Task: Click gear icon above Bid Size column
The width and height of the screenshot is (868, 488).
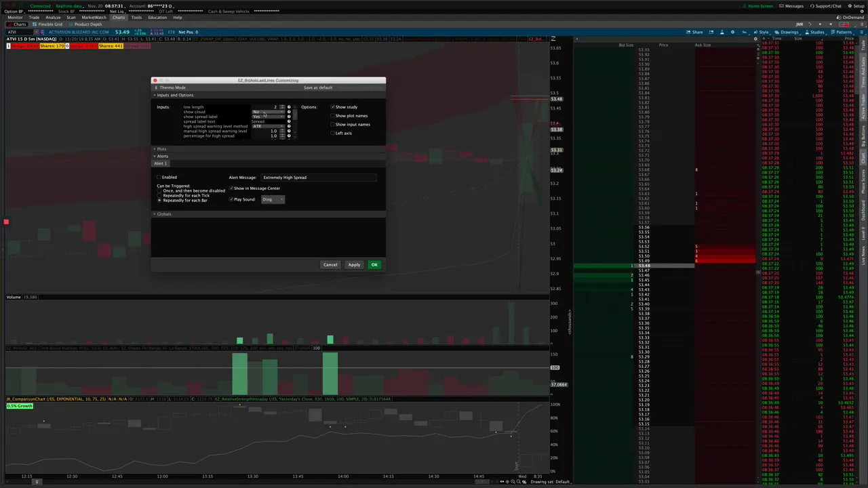Action: point(755,39)
